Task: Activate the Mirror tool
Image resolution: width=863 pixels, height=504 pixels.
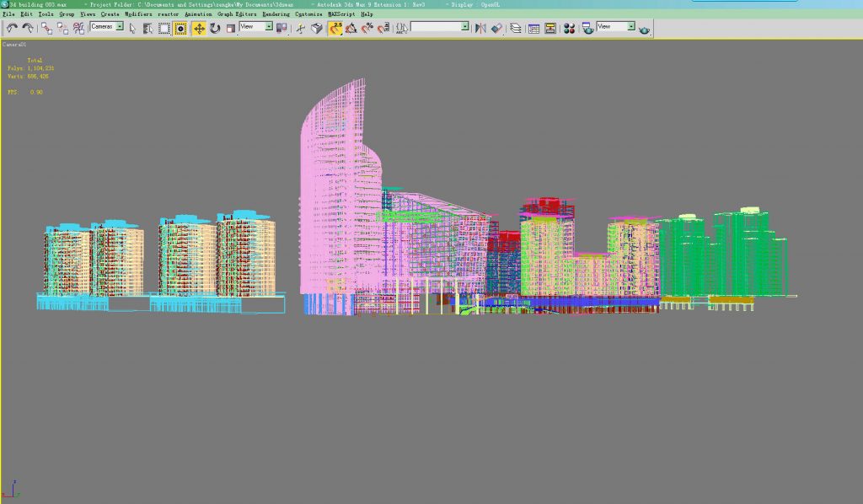Action: click(x=480, y=28)
